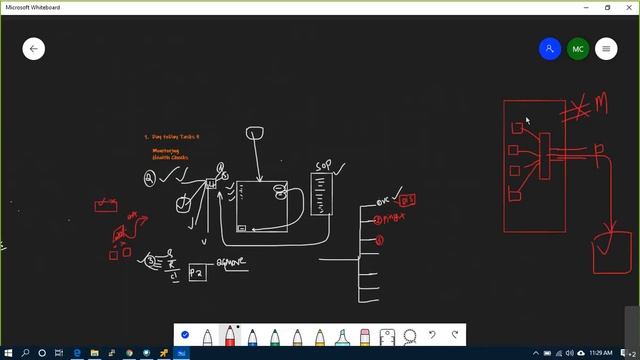Click the Whiteboard taskbar icon
Viewport: 640px width, 360px height.
pos(182,353)
